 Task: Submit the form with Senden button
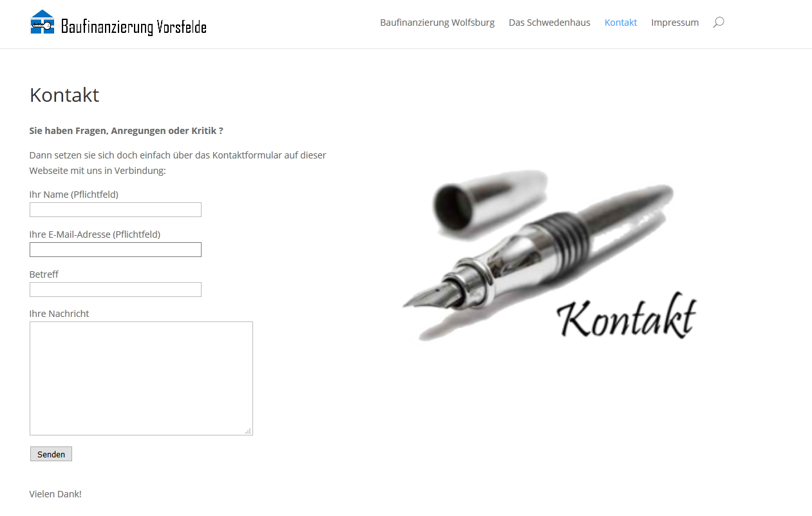tap(51, 454)
